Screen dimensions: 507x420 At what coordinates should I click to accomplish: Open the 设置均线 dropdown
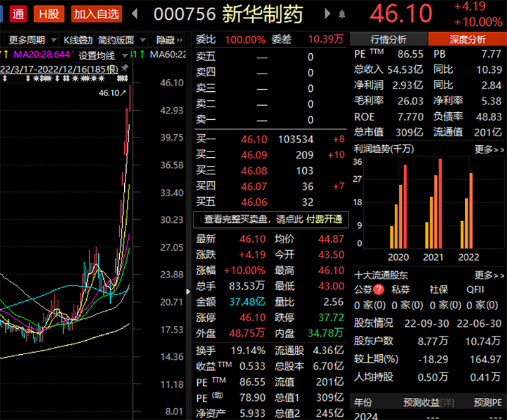tap(102, 56)
